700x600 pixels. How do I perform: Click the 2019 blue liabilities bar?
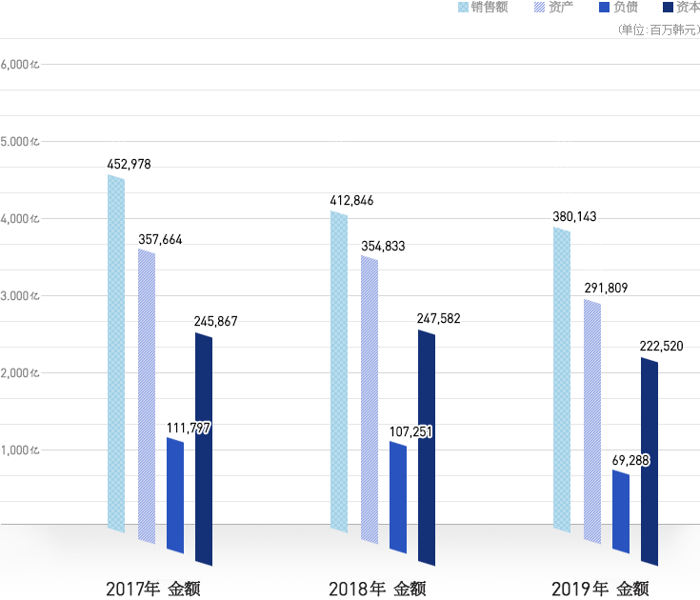pos(621,511)
